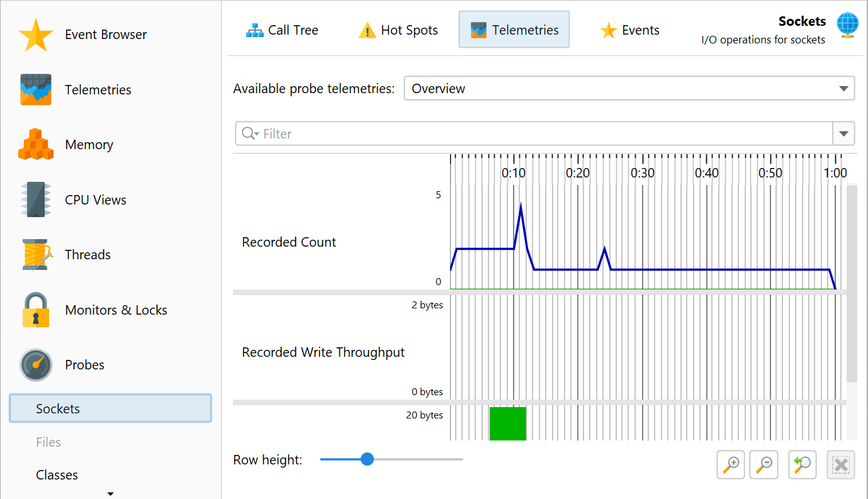
Task: Zoom out on the telemetry graph
Action: 764,465
